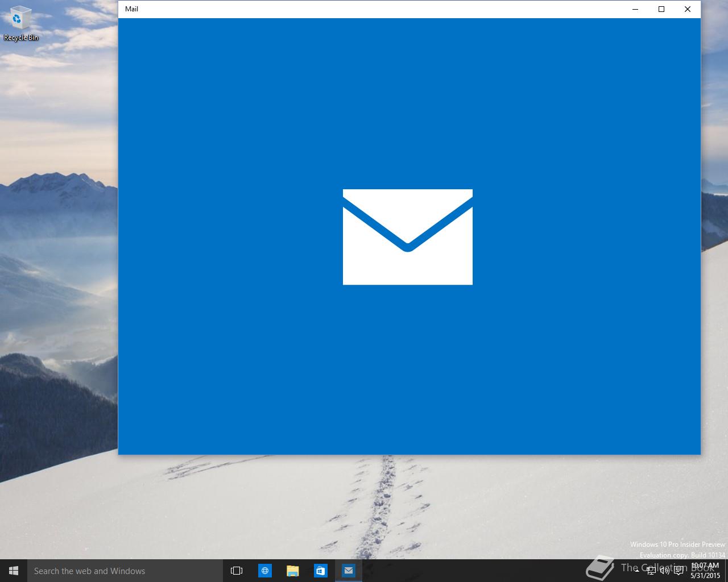Click the 10:07 AM taskbar clock
This screenshot has width=728, height=582.
point(705,571)
